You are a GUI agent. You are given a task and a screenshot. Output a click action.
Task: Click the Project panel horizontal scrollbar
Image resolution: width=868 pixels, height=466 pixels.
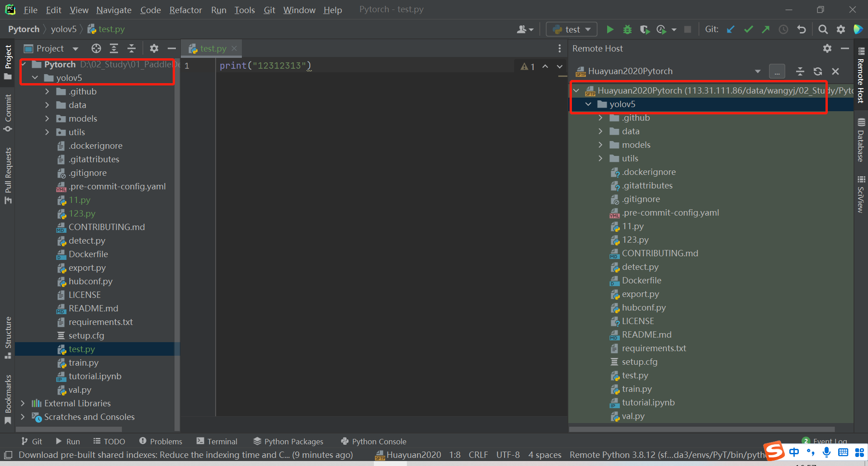click(69, 429)
